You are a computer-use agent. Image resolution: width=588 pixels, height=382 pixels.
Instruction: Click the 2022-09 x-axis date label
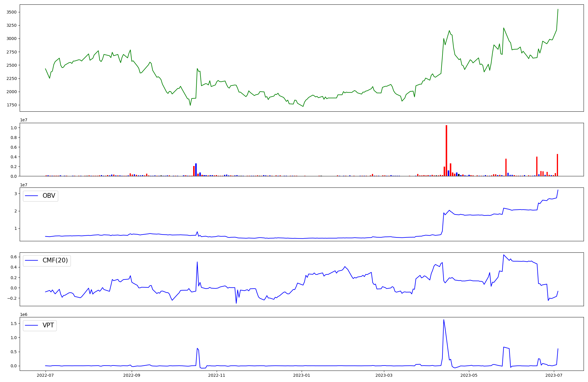click(132, 375)
